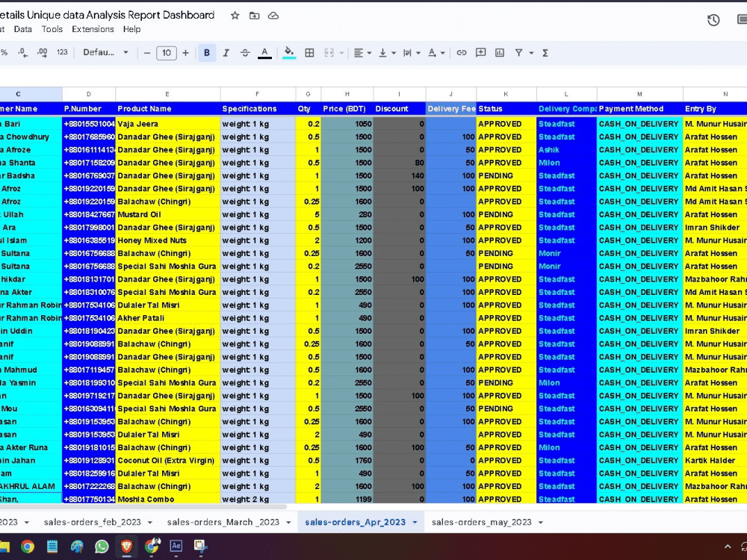This screenshot has height=560, width=747.
Task: Insert a link using the toolbar icon
Action: pyautogui.click(x=462, y=52)
